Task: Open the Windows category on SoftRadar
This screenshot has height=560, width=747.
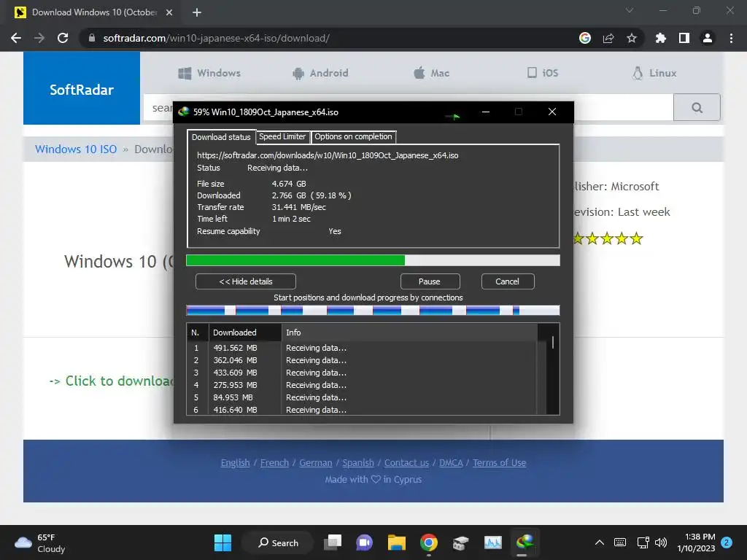Action: click(x=209, y=73)
